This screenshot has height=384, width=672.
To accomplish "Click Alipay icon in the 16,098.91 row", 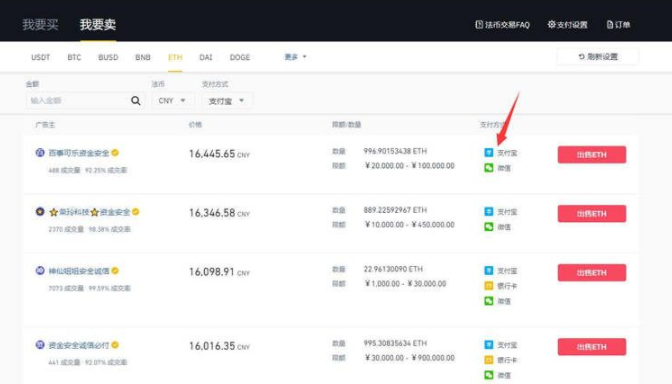I will click(x=489, y=271).
